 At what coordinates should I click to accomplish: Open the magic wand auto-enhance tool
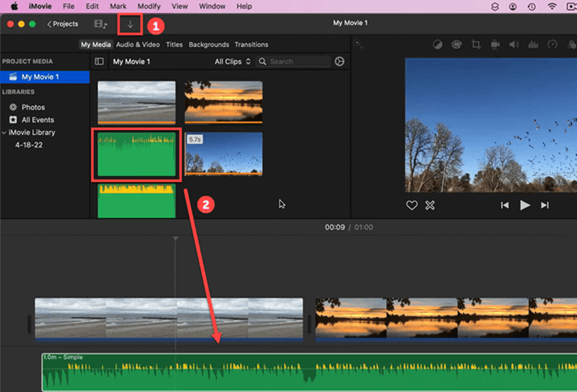[358, 44]
